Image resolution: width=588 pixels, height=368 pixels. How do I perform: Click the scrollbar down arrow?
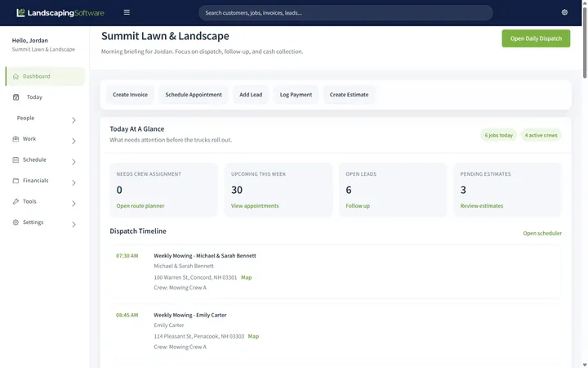point(585,365)
